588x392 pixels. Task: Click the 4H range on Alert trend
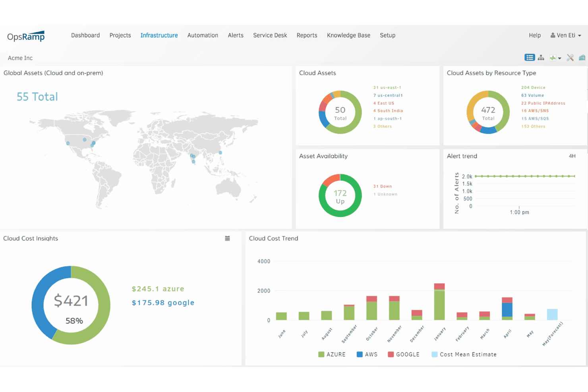click(572, 156)
